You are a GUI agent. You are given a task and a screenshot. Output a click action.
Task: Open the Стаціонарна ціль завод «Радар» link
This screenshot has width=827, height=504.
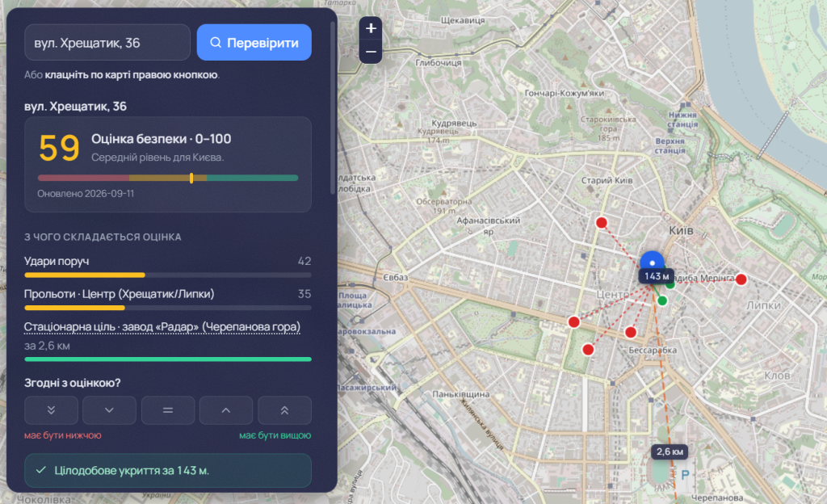(162, 327)
